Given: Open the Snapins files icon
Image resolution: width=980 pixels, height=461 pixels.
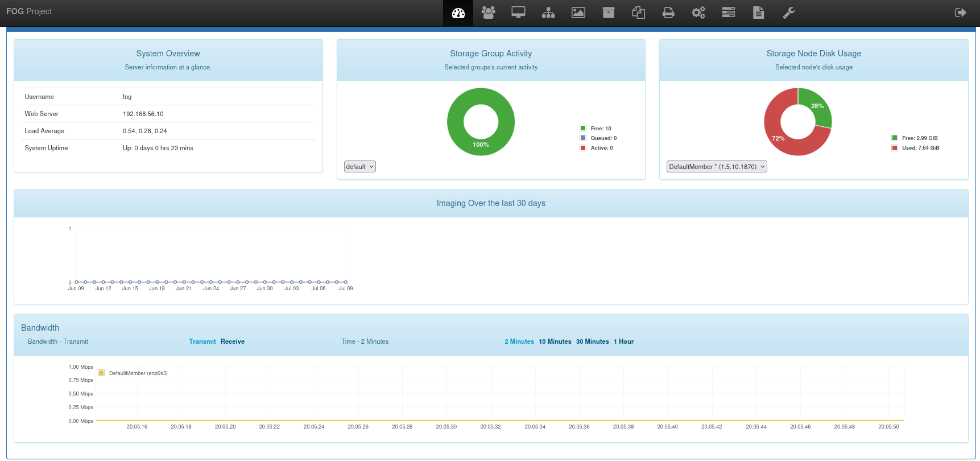Looking at the screenshot, I should [x=638, y=13].
